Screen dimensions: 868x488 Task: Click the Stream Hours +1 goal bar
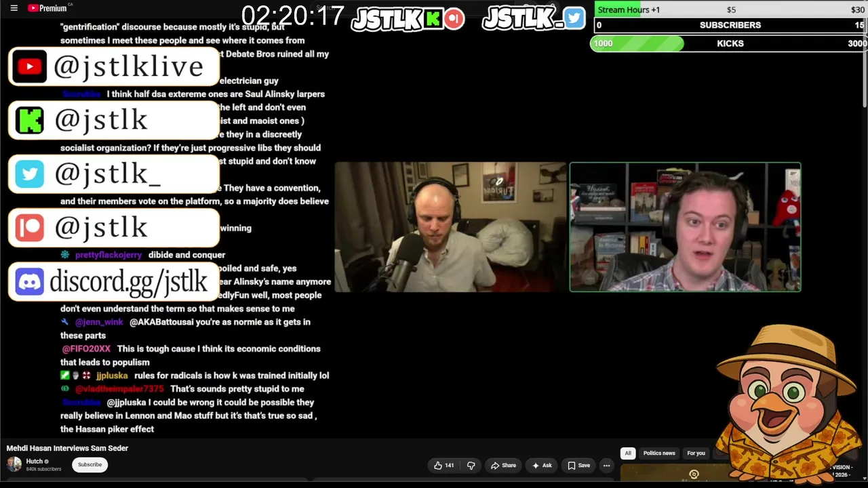pos(730,9)
